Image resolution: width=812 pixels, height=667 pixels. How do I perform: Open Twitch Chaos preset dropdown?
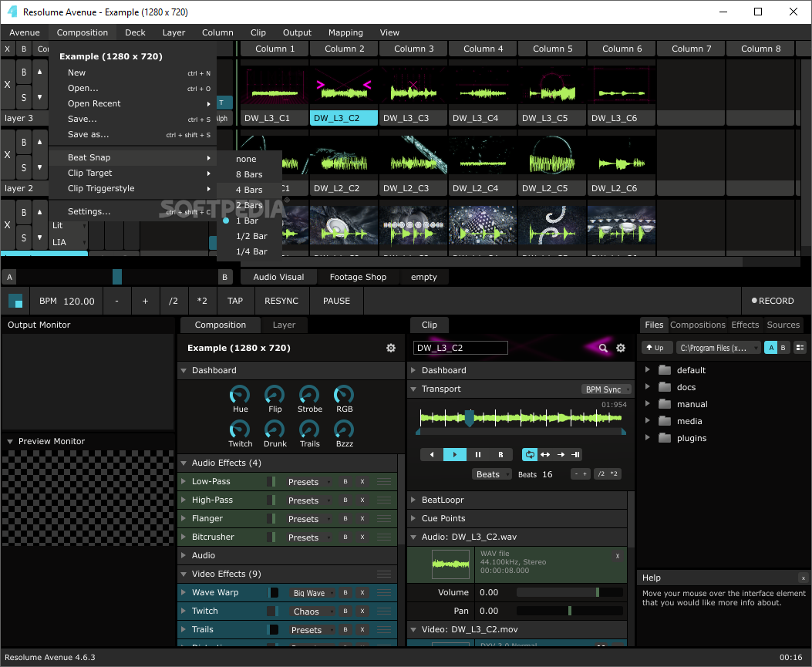pos(312,611)
